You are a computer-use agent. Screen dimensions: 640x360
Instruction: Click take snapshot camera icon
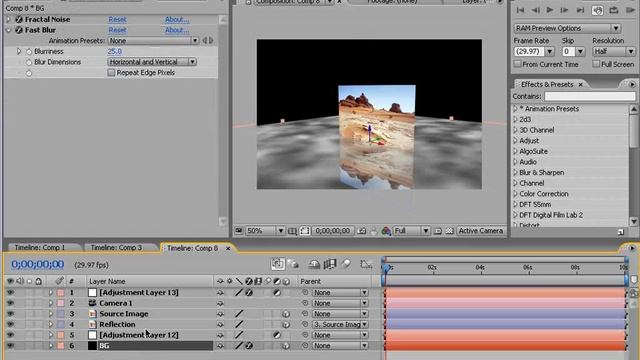(362, 231)
